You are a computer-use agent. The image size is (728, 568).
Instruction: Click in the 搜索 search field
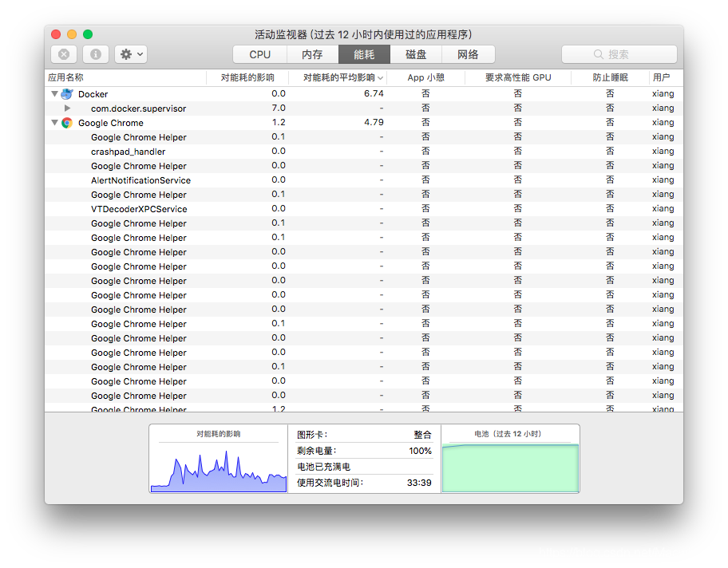[x=619, y=54]
